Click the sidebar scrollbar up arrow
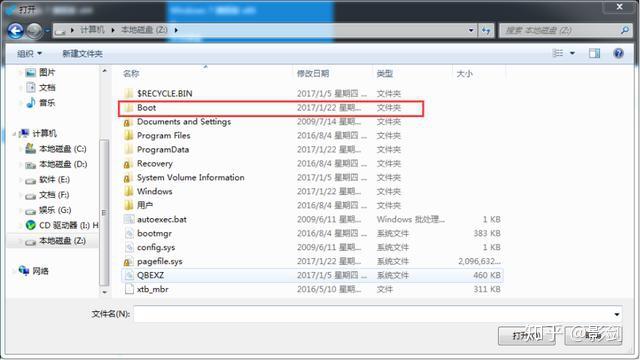Viewport: 640px width, 360px height. coord(104,71)
